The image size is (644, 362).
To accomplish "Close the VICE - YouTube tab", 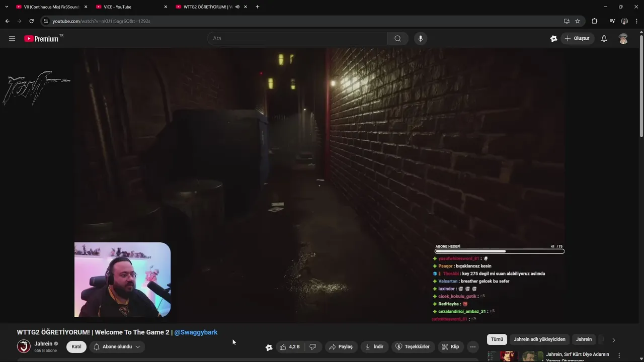I will click(x=166, y=7).
